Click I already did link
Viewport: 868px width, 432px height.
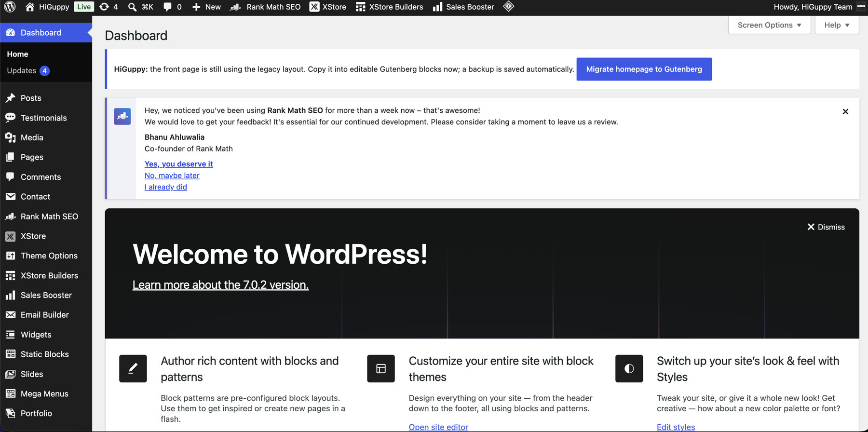pos(166,187)
